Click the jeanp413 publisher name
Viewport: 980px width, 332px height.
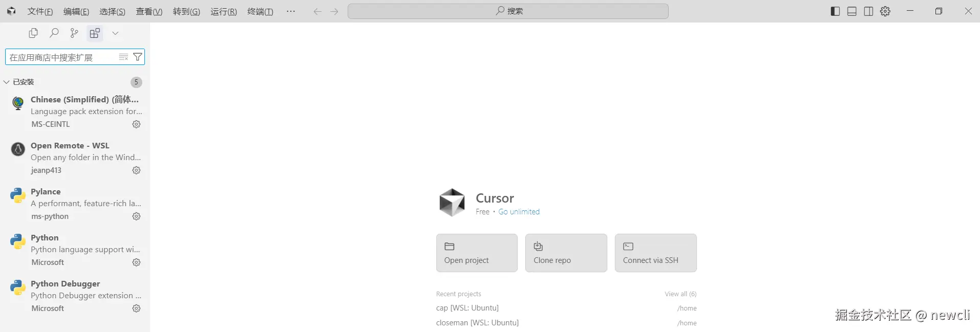click(46, 170)
